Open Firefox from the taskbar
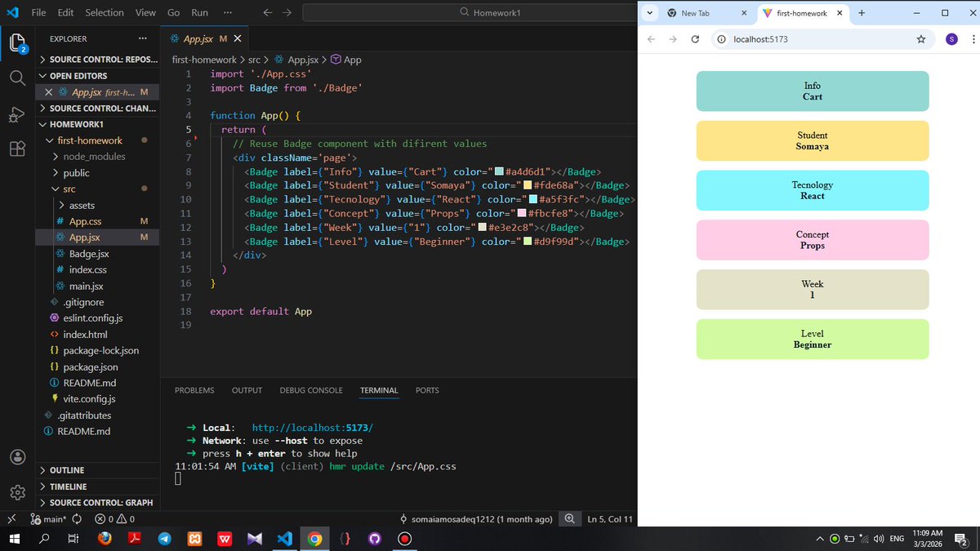Image resolution: width=980 pixels, height=551 pixels. point(105,539)
